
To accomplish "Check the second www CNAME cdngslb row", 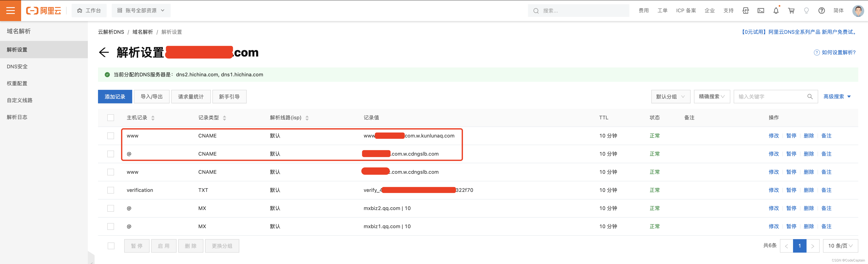I will [x=110, y=172].
